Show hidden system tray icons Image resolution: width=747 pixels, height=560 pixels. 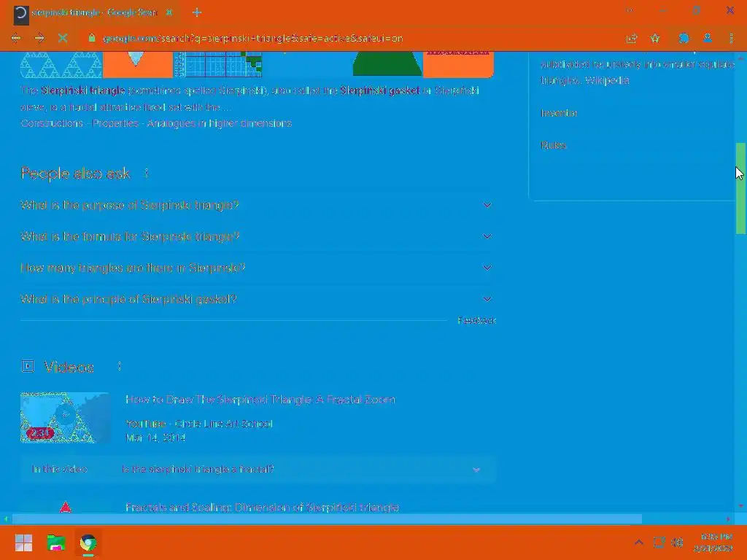[x=639, y=542]
